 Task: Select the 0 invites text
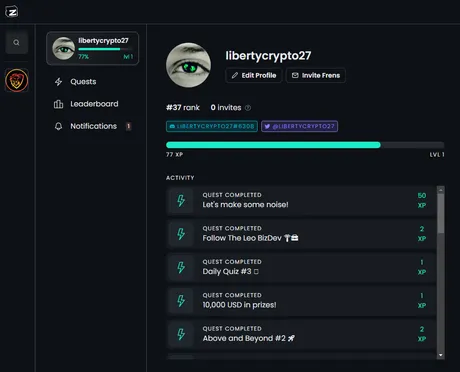pyautogui.click(x=226, y=108)
